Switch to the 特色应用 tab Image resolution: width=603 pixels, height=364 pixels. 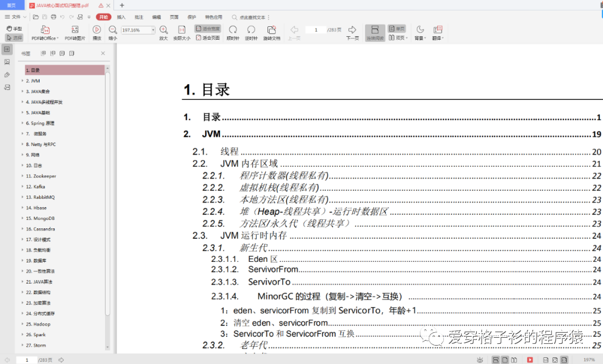point(213,17)
